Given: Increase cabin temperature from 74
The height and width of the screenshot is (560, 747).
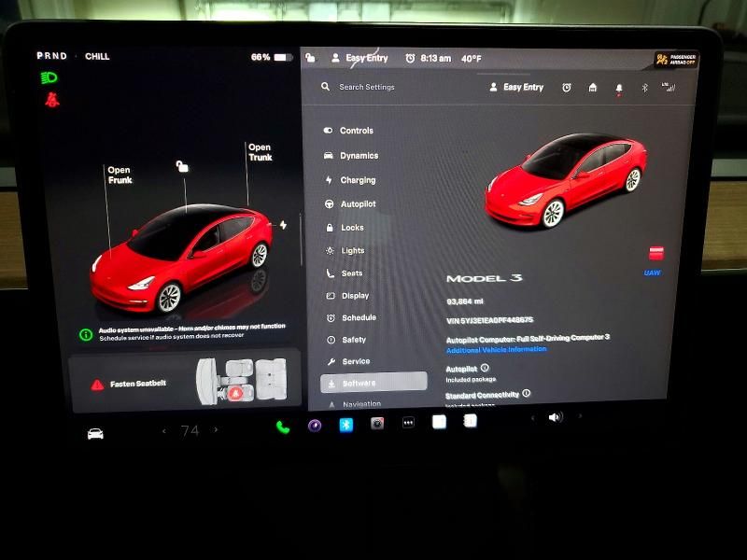Looking at the screenshot, I should (215, 430).
